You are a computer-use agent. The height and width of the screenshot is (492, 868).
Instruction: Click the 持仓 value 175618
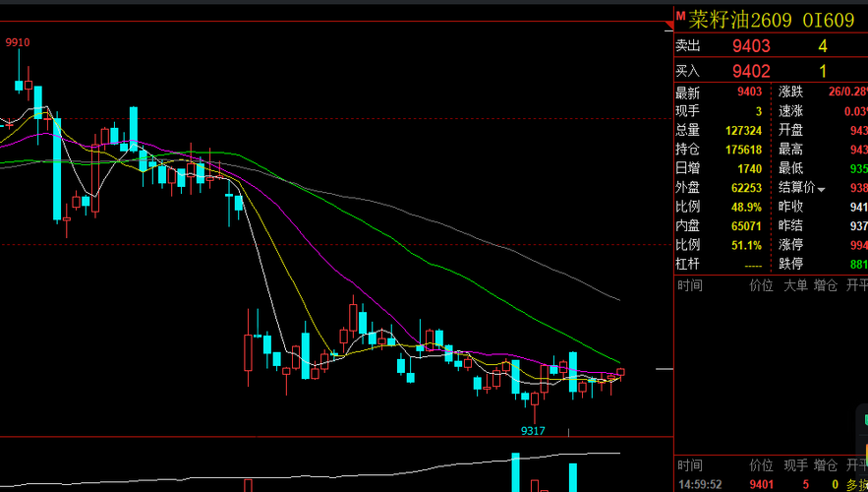pyautogui.click(x=743, y=150)
